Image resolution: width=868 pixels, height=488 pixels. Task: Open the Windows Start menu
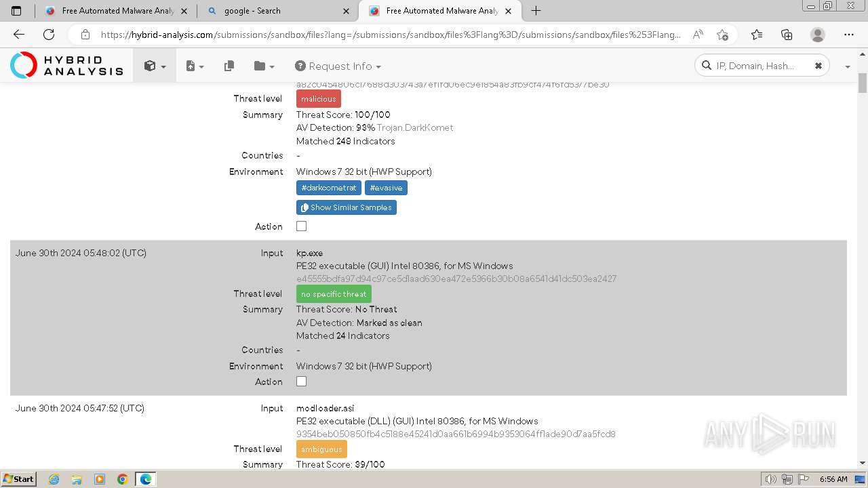click(18, 479)
